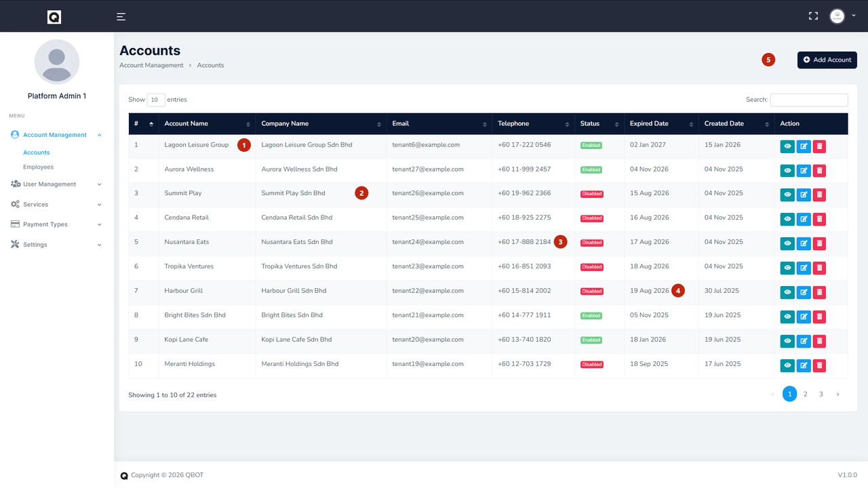Sort table by Account Name column
The height and width of the screenshot is (488, 868).
(x=207, y=123)
